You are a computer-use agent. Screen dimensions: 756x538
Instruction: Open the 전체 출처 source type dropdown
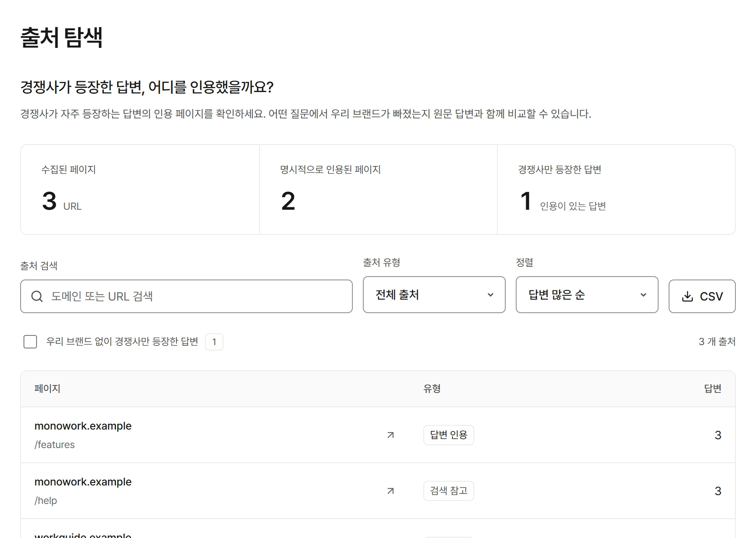point(434,295)
